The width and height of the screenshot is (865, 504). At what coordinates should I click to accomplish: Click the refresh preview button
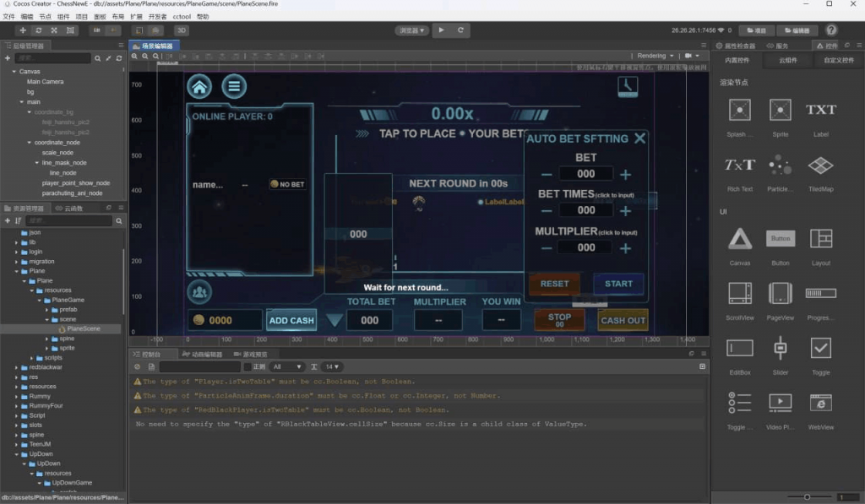point(460,30)
